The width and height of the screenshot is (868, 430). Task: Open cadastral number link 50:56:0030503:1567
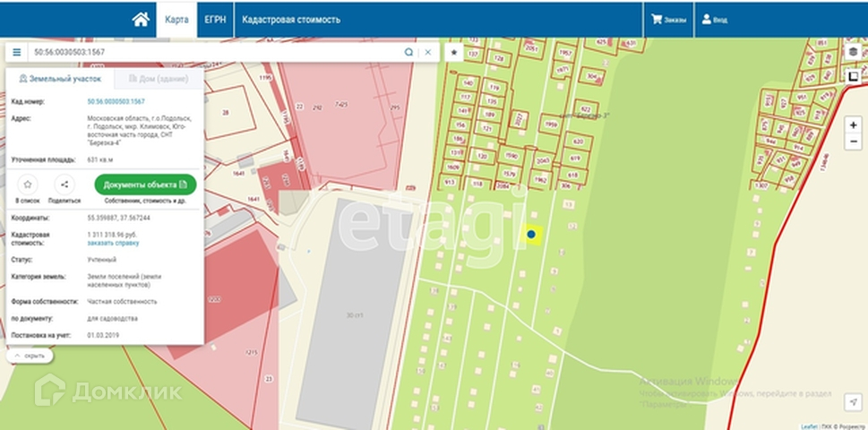tap(116, 102)
